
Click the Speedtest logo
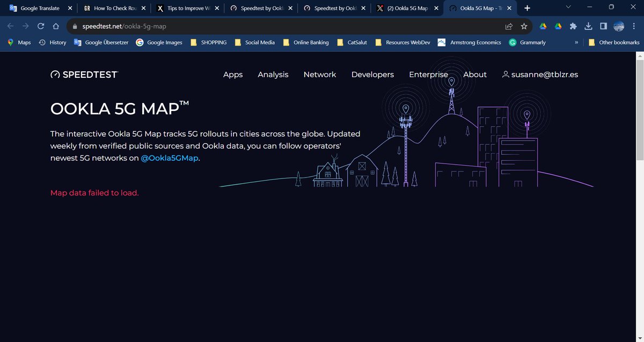pos(84,75)
